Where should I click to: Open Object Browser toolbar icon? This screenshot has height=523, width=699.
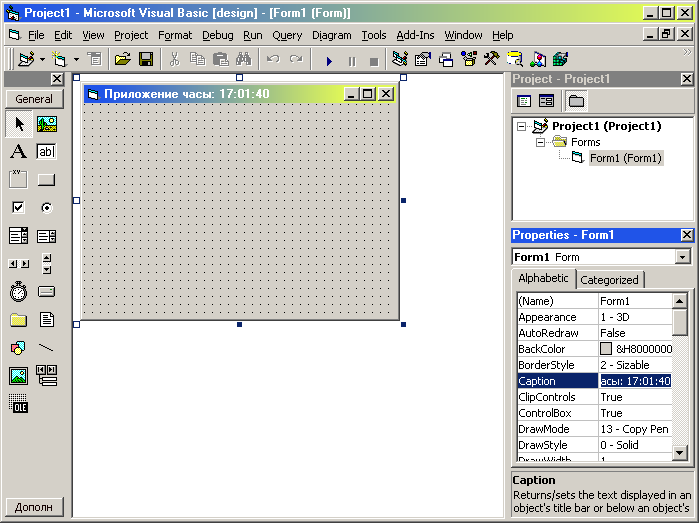469,59
